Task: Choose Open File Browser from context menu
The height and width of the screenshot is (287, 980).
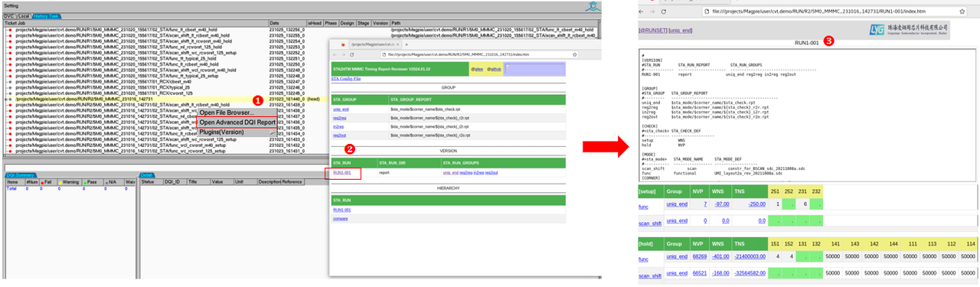Action: click(x=227, y=113)
